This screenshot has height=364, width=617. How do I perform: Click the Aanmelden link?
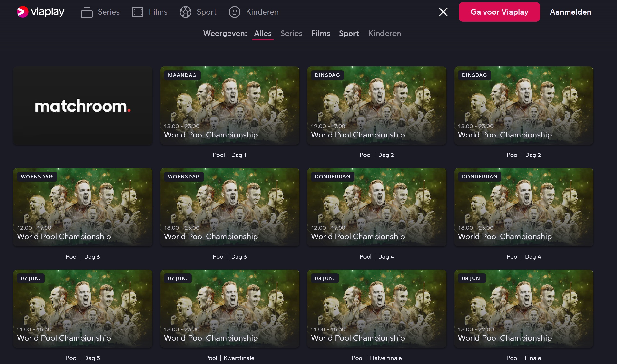tap(570, 12)
